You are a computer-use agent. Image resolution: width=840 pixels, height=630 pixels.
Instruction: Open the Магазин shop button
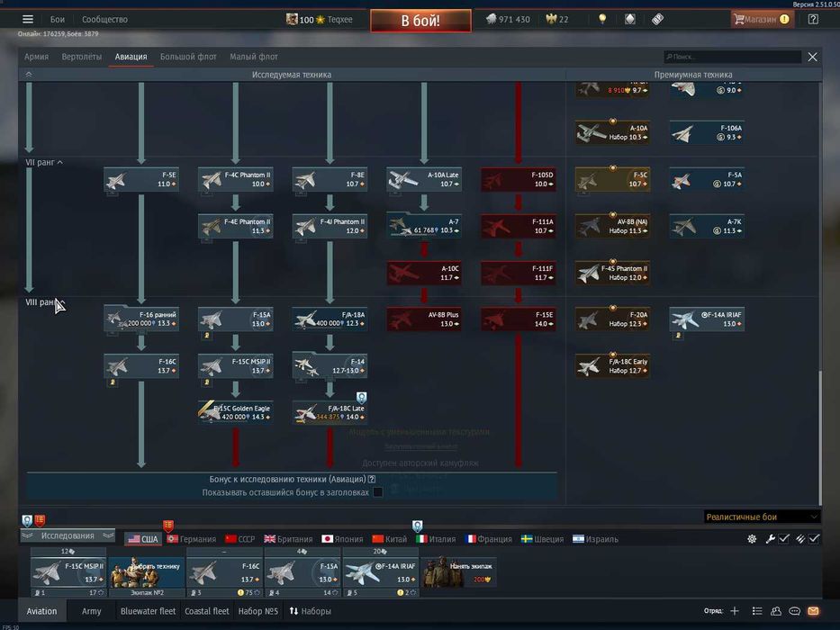763,19
